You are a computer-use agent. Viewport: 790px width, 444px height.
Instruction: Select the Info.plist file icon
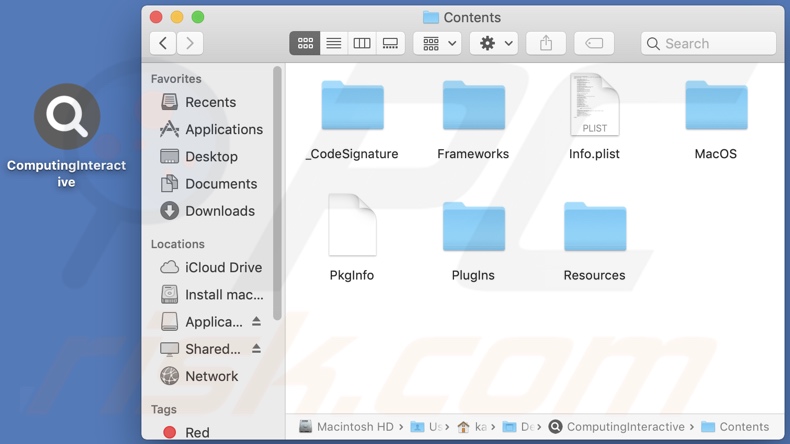(x=595, y=104)
